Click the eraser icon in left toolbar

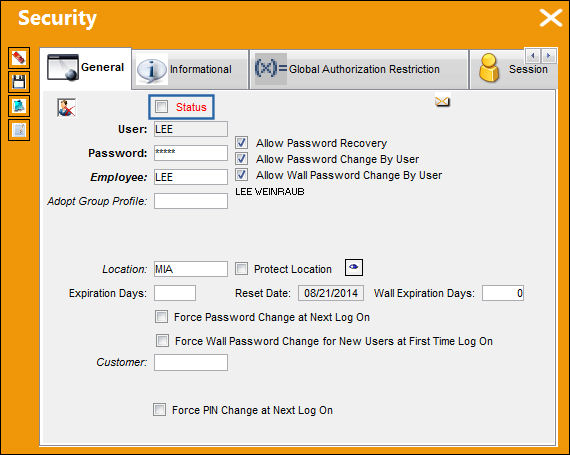[x=19, y=58]
